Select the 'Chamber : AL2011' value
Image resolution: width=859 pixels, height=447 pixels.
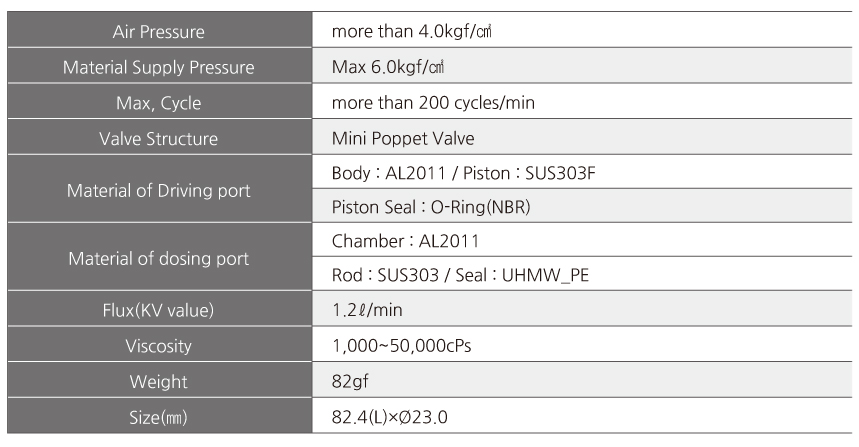tap(405, 241)
